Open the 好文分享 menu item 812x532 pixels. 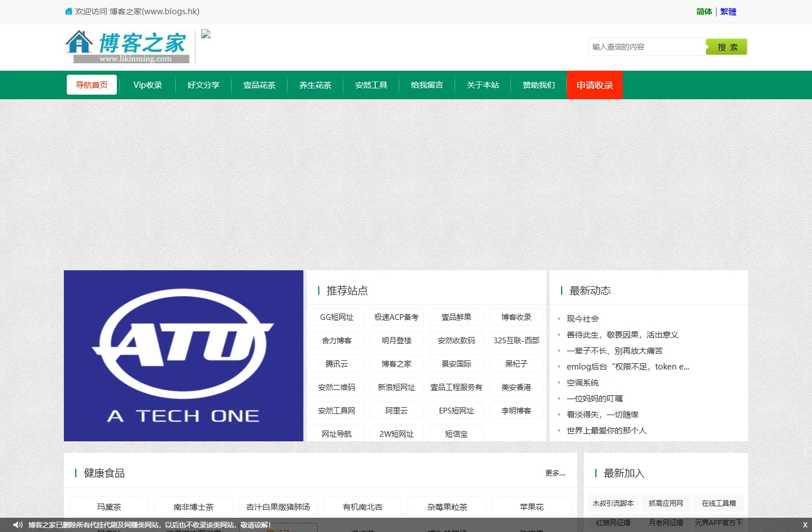204,85
